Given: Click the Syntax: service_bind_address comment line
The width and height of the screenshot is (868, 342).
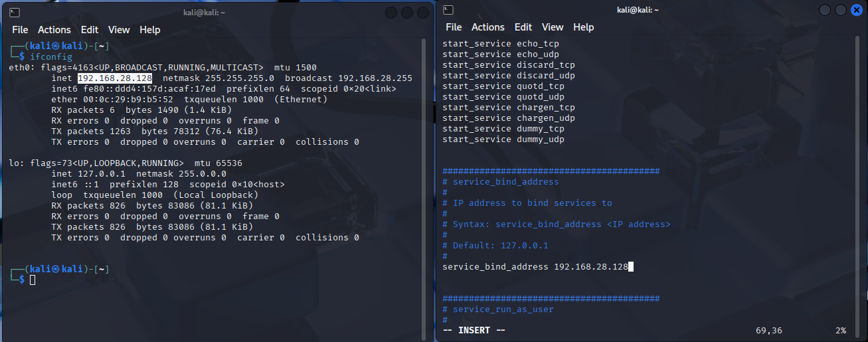Looking at the screenshot, I should pos(557,224).
